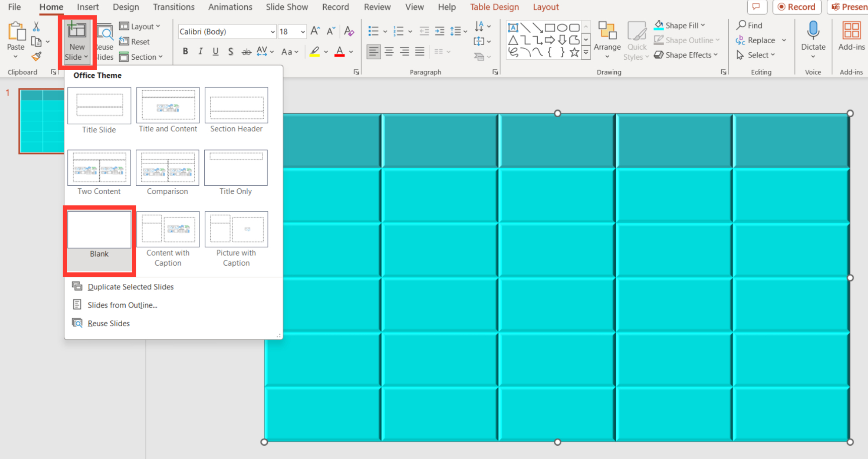
Task: Click the Increase Font Size icon
Action: [315, 31]
